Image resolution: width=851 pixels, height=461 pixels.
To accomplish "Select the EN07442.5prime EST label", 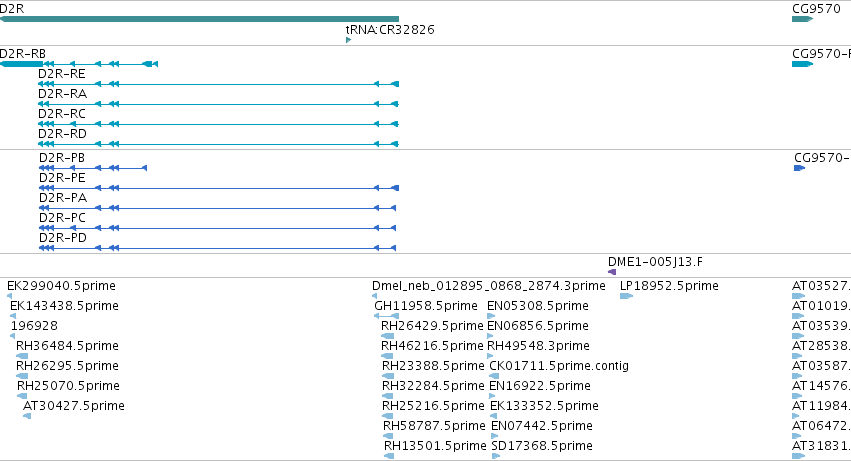I will (x=542, y=426).
